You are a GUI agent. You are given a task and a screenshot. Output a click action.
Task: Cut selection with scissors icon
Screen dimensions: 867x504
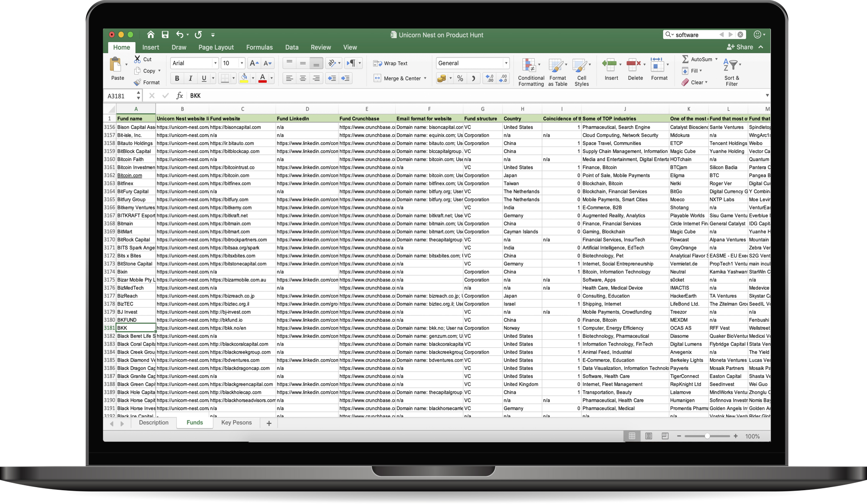click(x=137, y=59)
